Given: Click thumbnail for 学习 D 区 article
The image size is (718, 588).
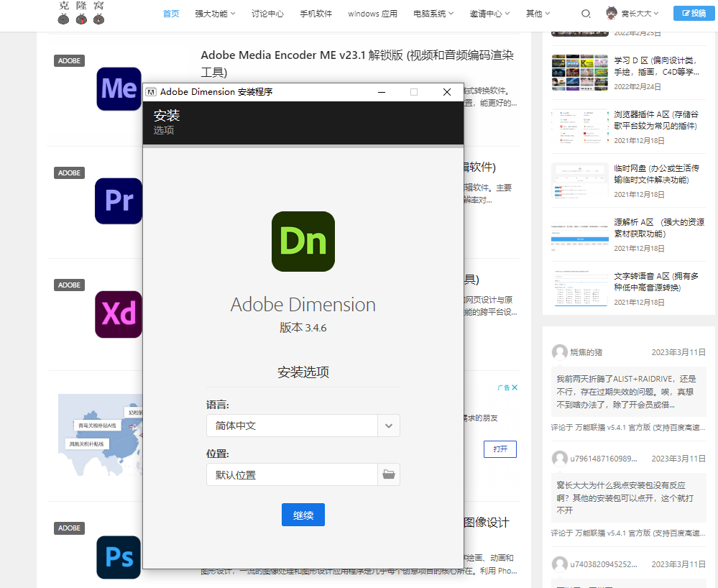Looking at the screenshot, I should pyautogui.click(x=580, y=73).
